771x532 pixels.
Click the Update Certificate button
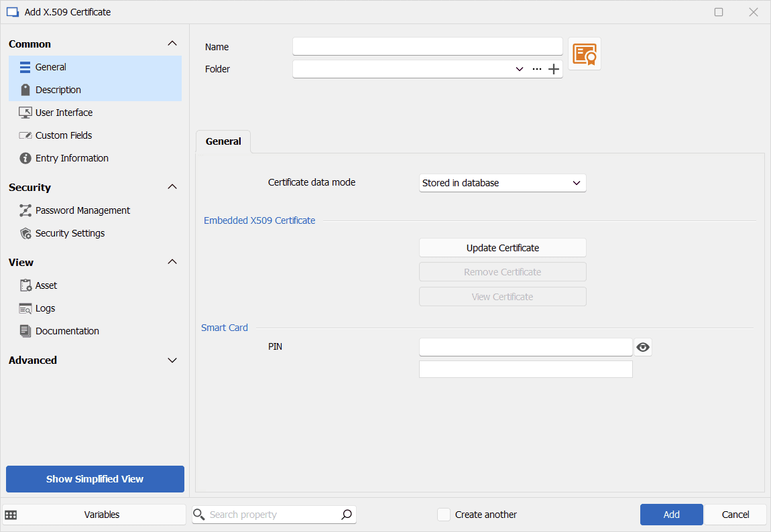(502, 247)
